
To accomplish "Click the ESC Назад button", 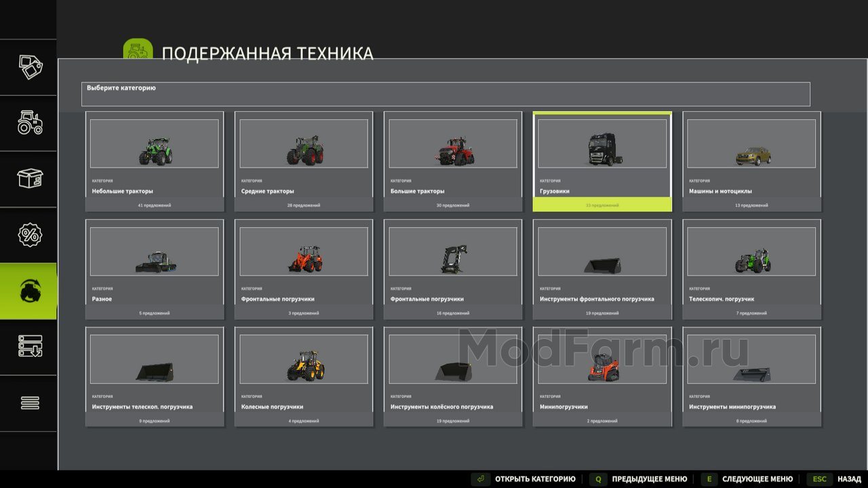I will 834,479.
